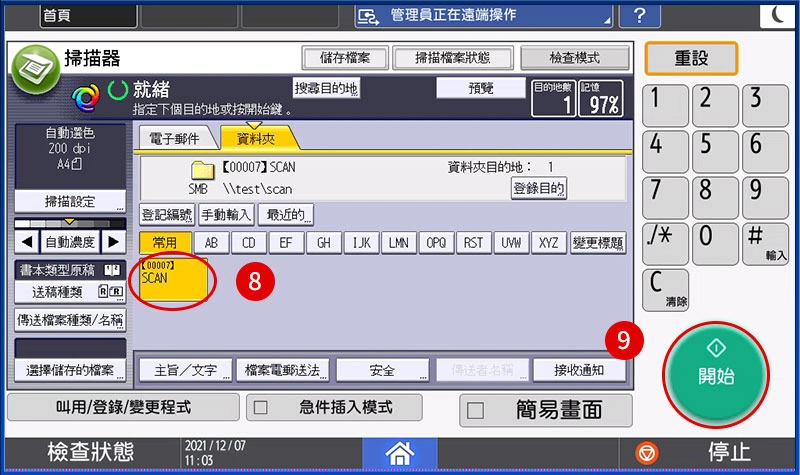Tap the colorful auto color wheel icon
Image resolution: width=800 pixels, height=475 pixels.
point(86,98)
